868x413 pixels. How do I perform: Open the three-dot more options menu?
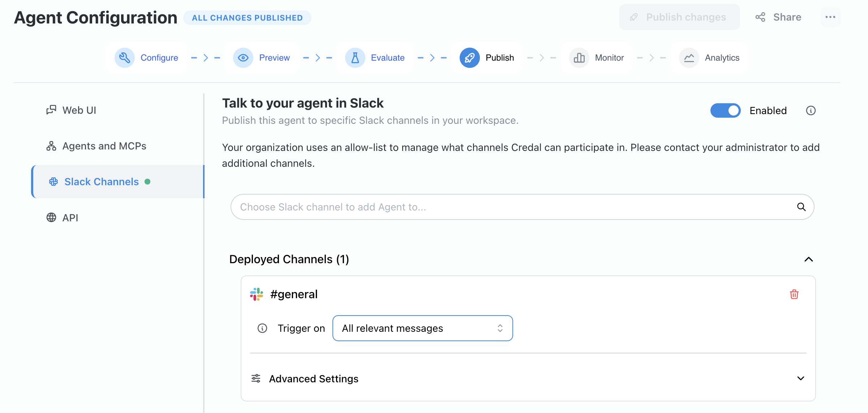click(x=830, y=17)
